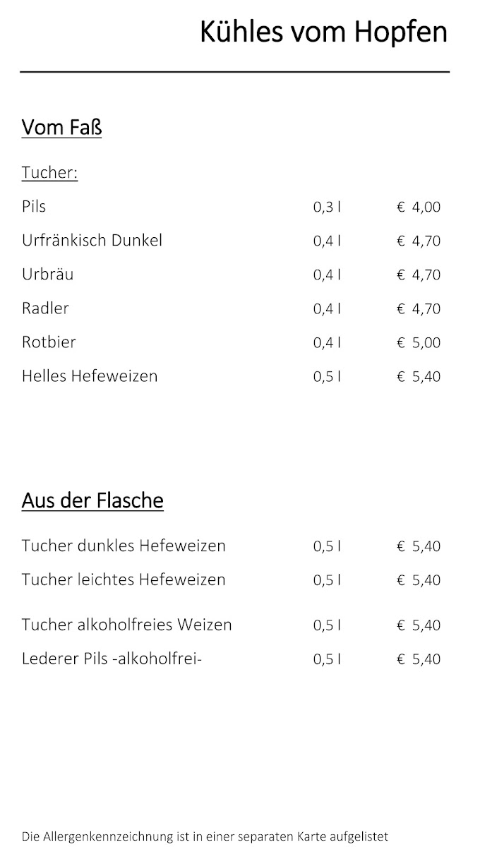This screenshot has height=847, width=504.
Task: Select the price of Lederer Pils
Action: click(419, 659)
